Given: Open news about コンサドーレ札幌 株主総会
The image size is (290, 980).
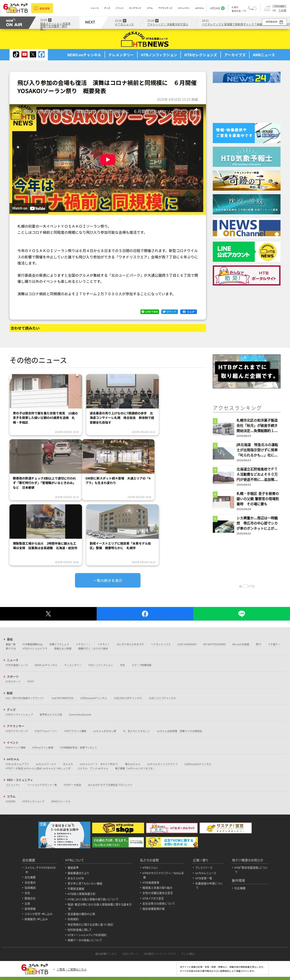Looking at the screenshot, I should [122, 404].
